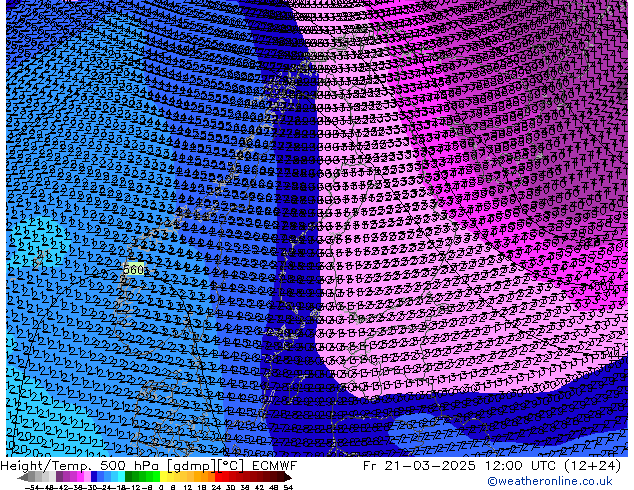Click the Height/Temp. 500 hPa title text

[81, 465]
